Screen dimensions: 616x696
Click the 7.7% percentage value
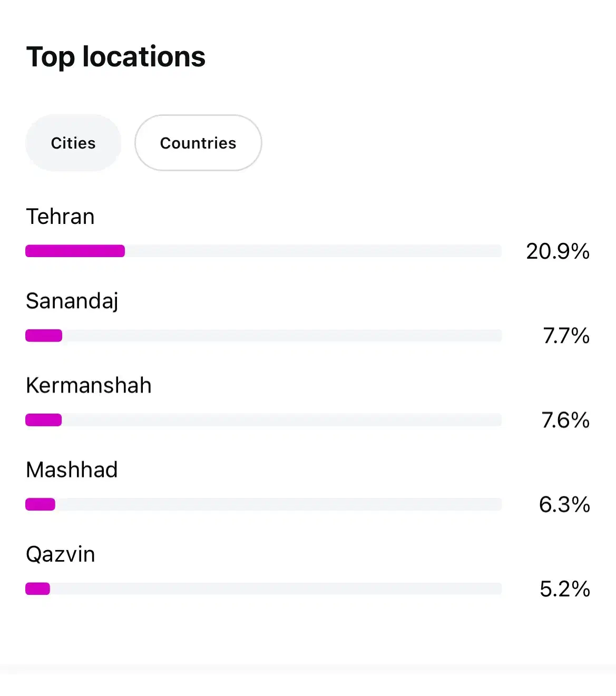566,336
